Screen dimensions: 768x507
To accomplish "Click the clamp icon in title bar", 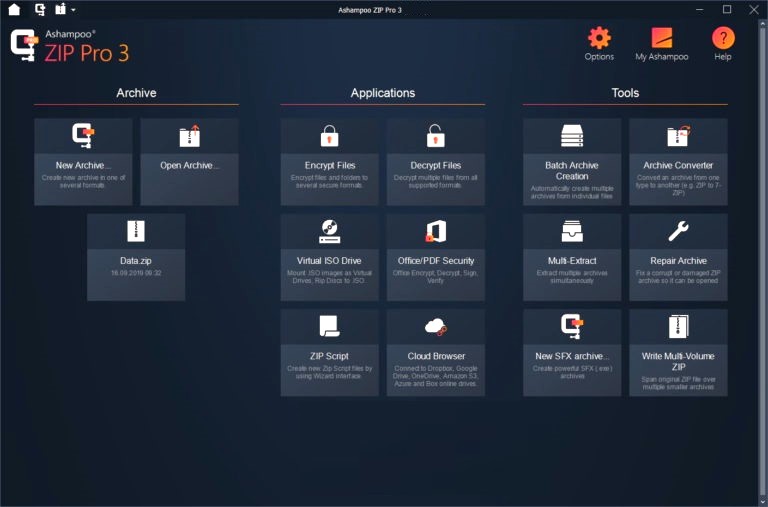I will [x=40, y=9].
